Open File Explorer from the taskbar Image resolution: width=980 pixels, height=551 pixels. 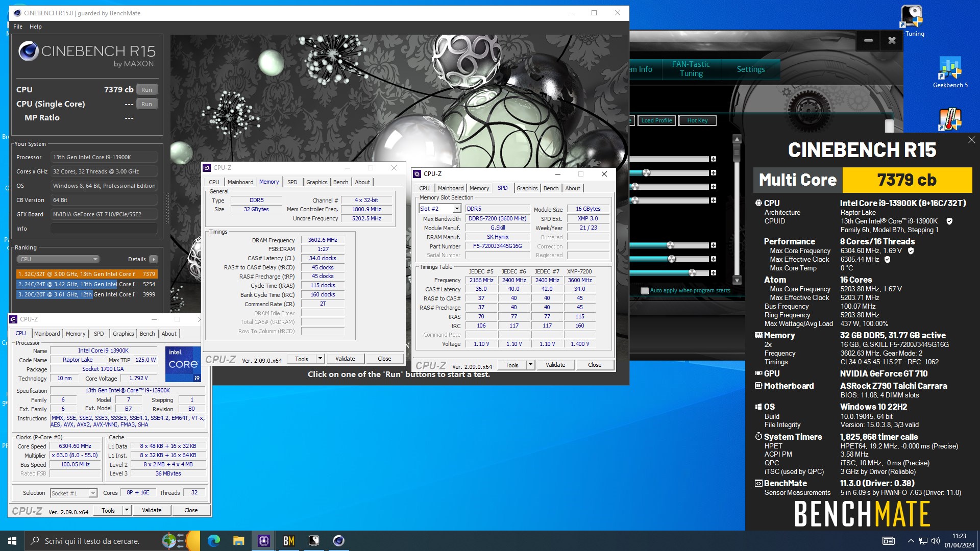tap(238, 541)
